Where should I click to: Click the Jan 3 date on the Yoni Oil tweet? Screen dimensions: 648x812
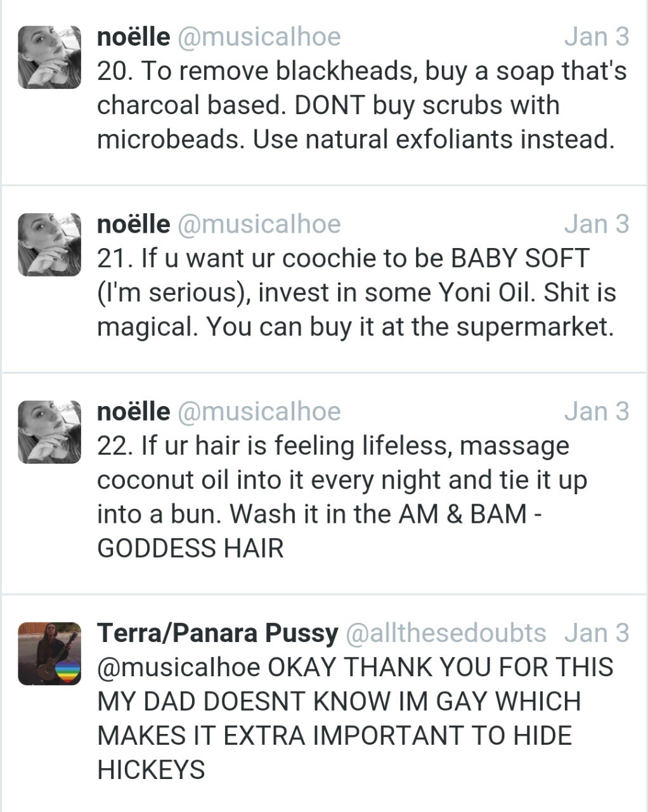point(596,224)
